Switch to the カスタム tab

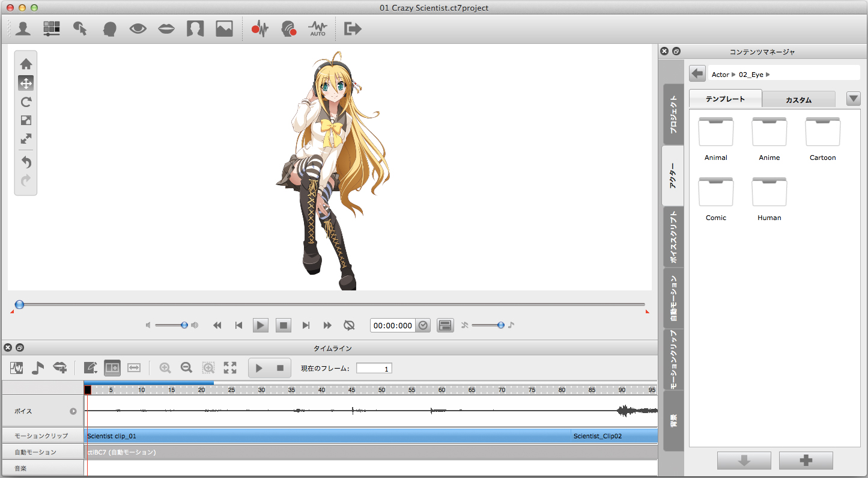799,100
